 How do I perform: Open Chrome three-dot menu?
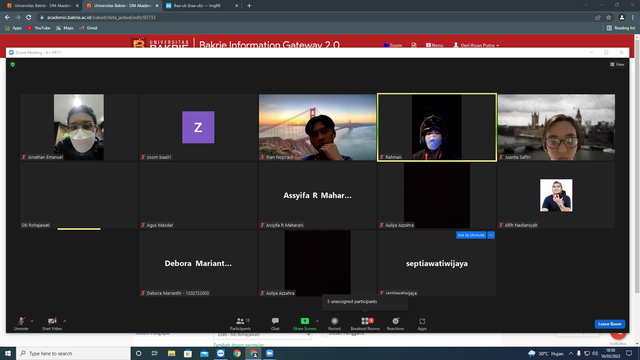(x=633, y=17)
